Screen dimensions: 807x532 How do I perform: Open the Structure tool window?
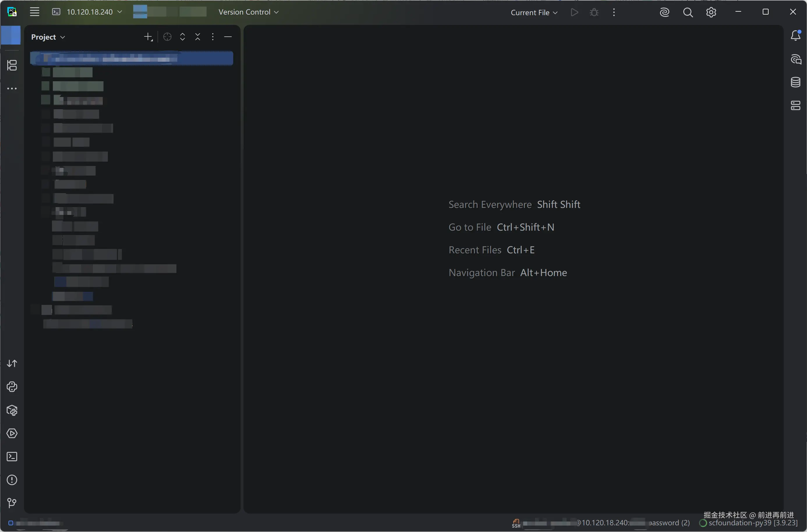tap(12, 65)
